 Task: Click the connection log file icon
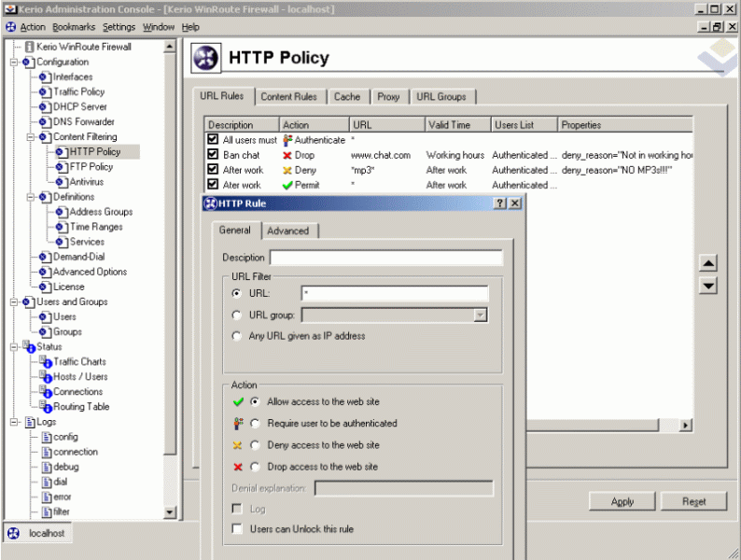[47, 453]
